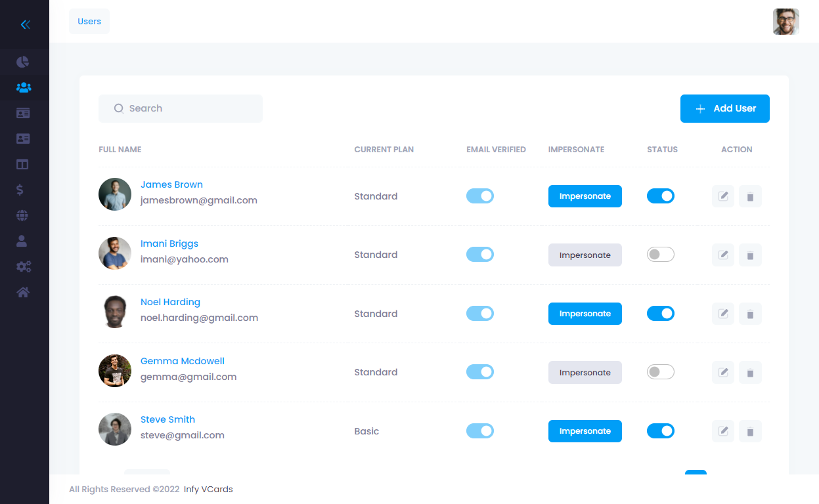This screenshot has width=819, height=504.
Task: Open the two-column layout sidebar icon
Action: 23,165
